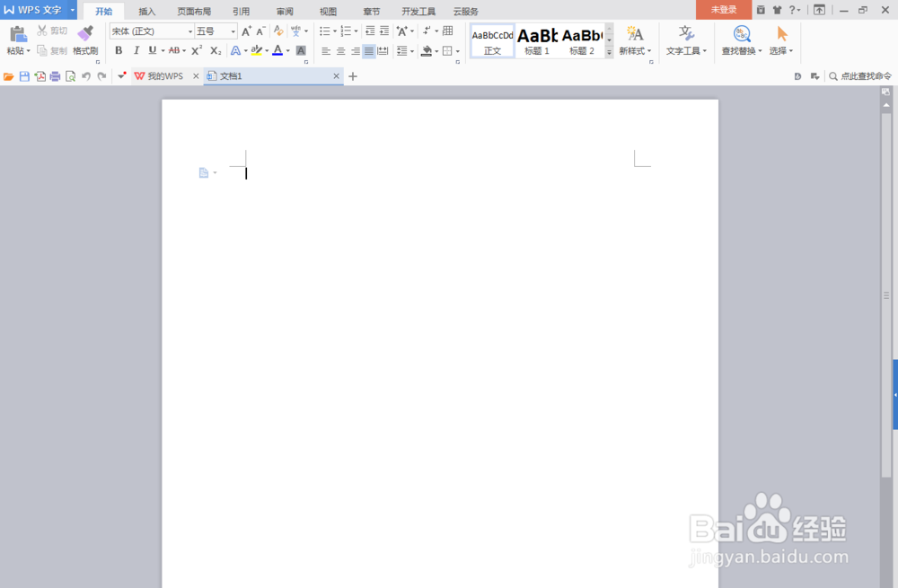
Task: Open the skin shirt icon in title bar
Action: (x=777, y=10)
